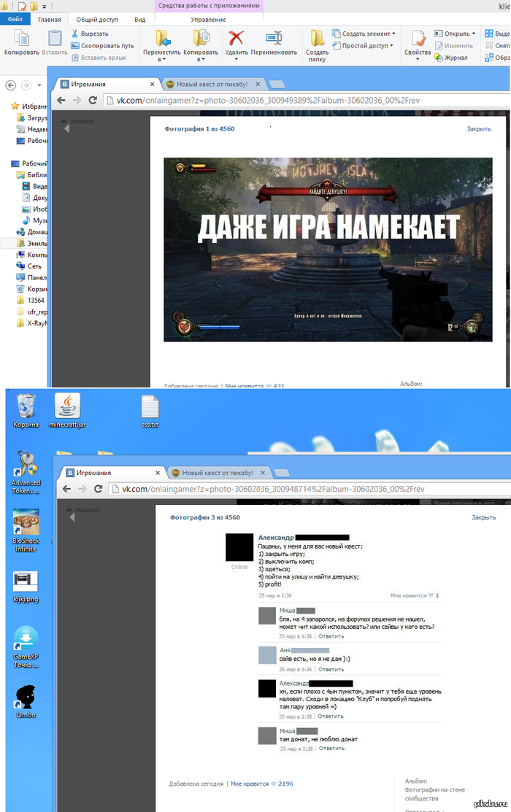Click URL field containing photo-30602036_300949389

pyautogui.click(x=306, y=101)
